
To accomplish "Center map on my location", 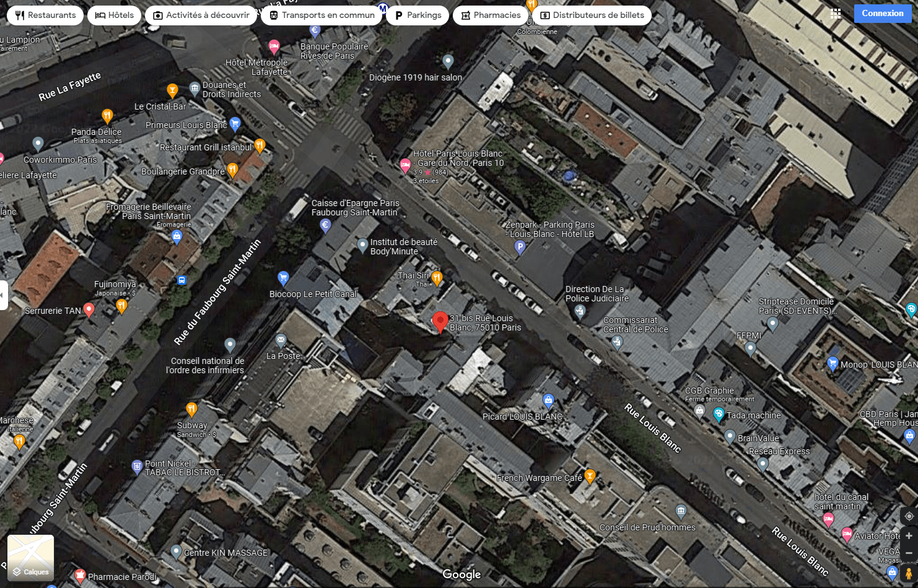I will 909,516.
